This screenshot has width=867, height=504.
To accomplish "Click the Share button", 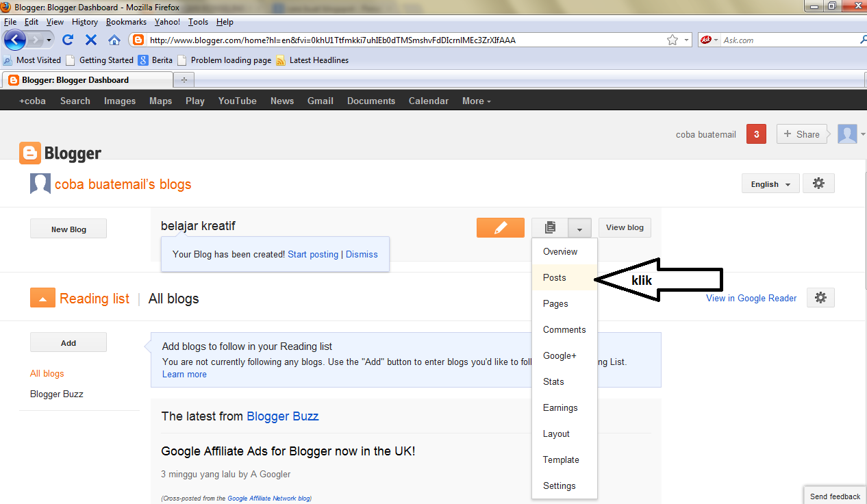I will 801,134.
